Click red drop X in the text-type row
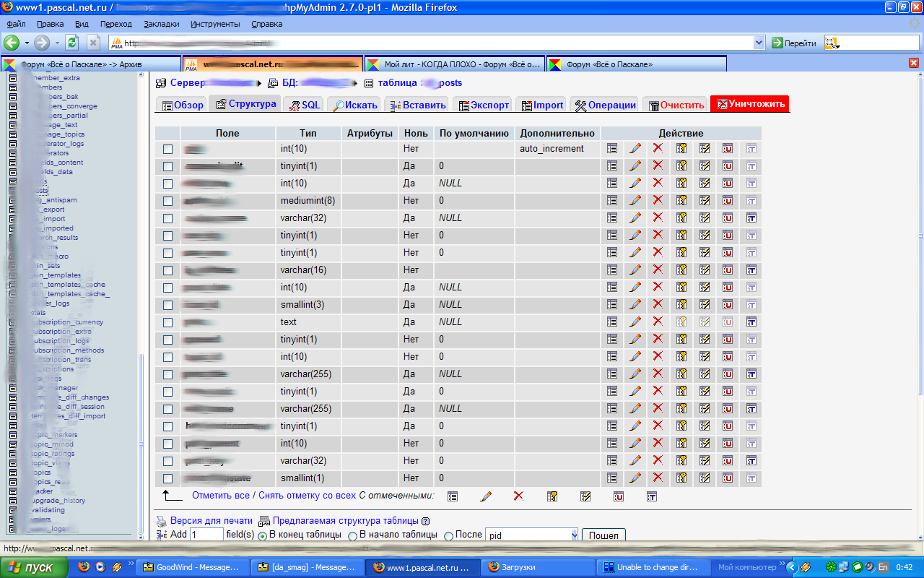 click(x=658, y=322)
